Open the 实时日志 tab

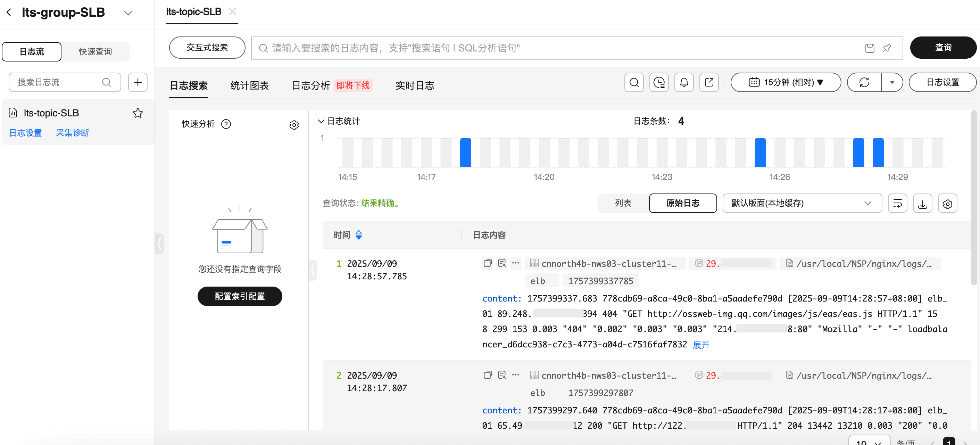pos(414,85)
